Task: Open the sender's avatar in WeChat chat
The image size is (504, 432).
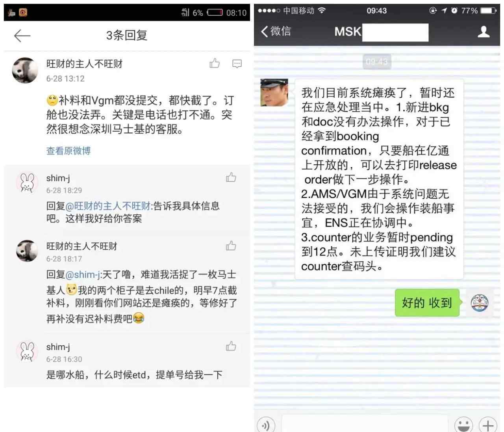Action: [274, 92]
